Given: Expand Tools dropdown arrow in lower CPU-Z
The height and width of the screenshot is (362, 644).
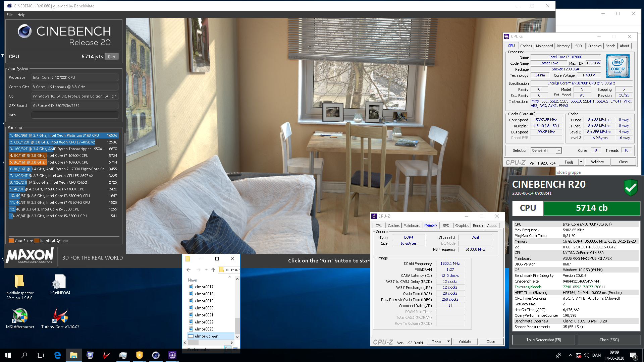Looking at the screenshot, I should pyautogui.click(x=449, y=342).
